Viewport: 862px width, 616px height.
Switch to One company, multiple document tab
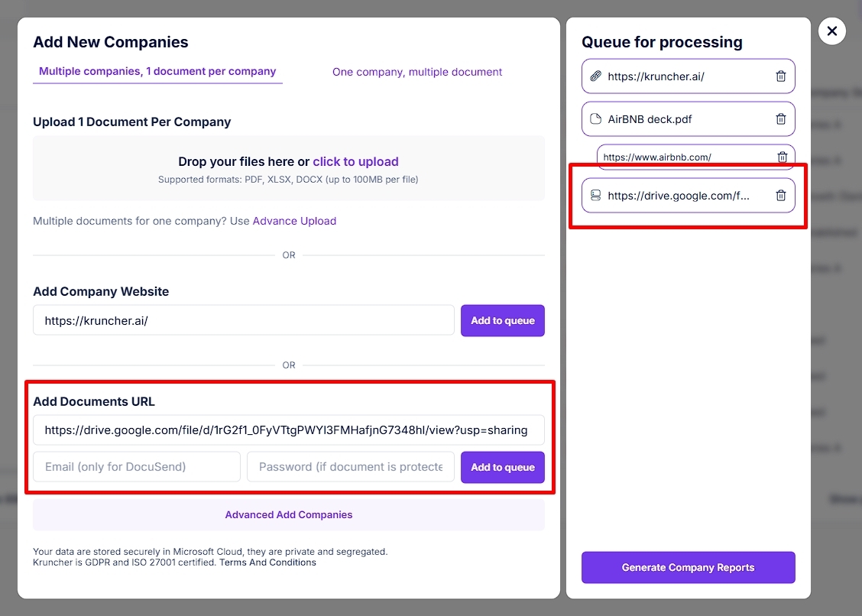[416, 72]
